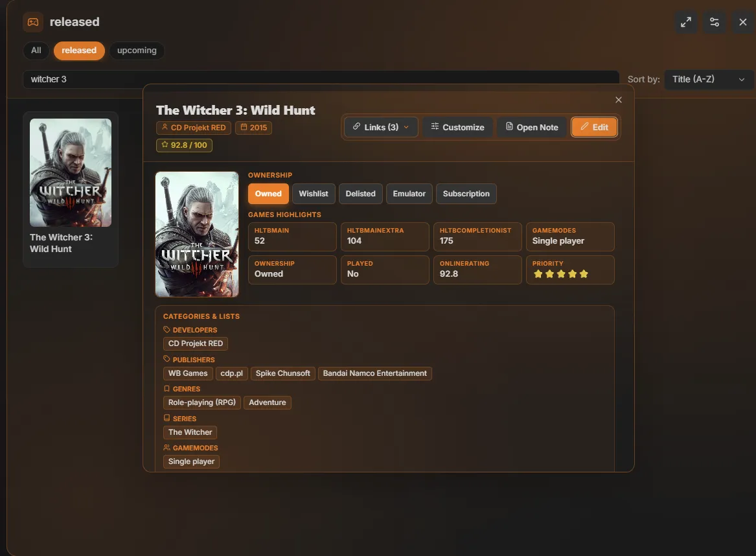Viewport: 756px width, 556px height.
Task: Click the pencil icon in Edit button
Action: tap(584, 126)
